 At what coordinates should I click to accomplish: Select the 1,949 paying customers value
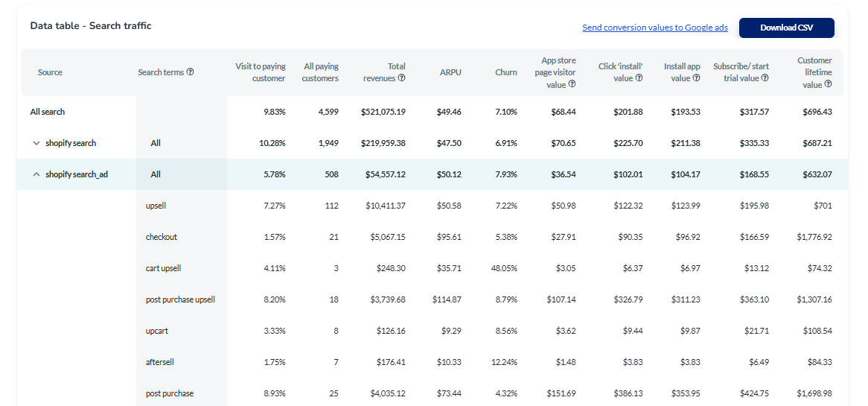point(328,143)
